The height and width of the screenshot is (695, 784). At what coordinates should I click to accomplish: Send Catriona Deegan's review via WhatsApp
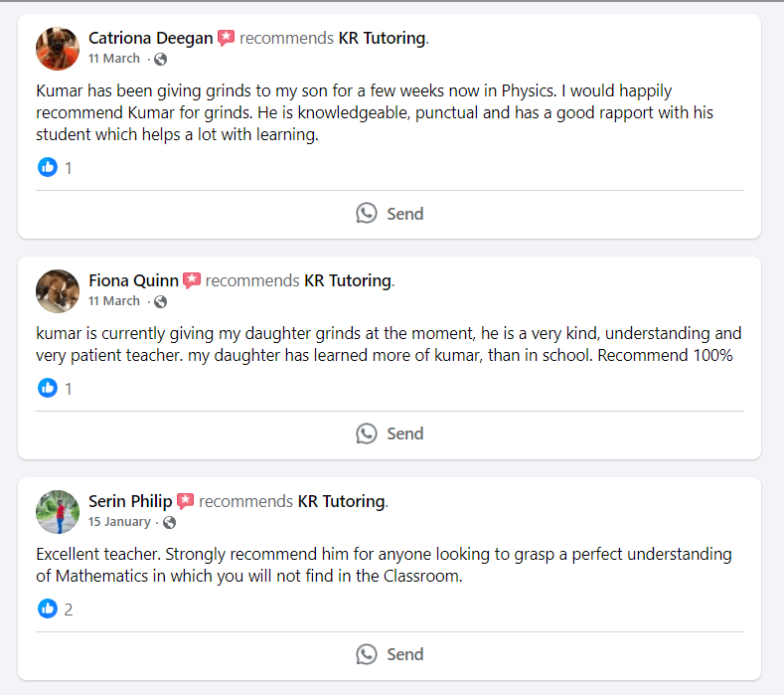390,214
